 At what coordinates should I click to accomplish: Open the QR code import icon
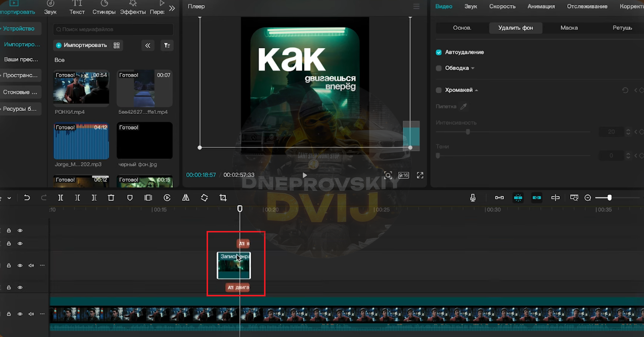(117, 45)
